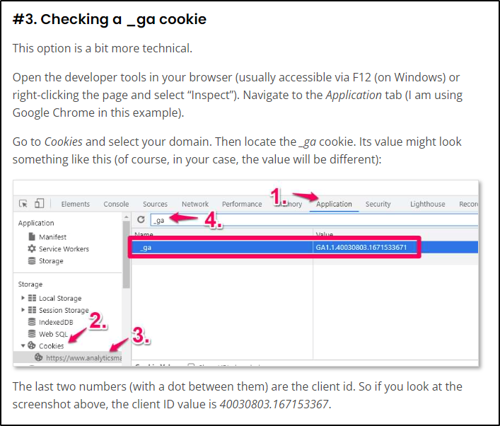500x426 pixels.
Task: Expand the Session Storage tree node
Action: click(x=23, y=310)
